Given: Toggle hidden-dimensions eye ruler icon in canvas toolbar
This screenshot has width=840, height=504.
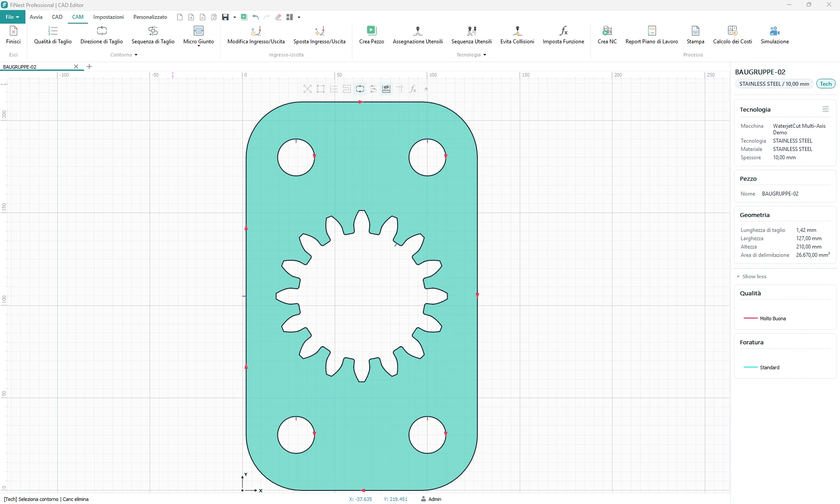Looking at the screenshot, I should tap(386, 89).
